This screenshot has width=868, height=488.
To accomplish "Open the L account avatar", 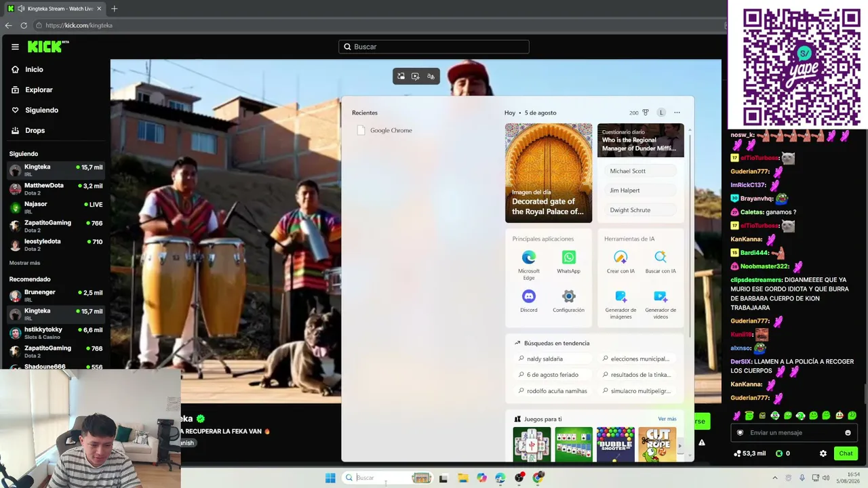I will click(661, 113).
